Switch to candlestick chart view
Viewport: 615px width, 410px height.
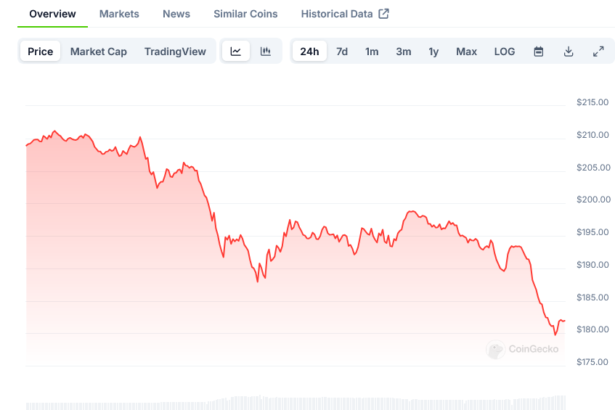click(x=266, y=51)
